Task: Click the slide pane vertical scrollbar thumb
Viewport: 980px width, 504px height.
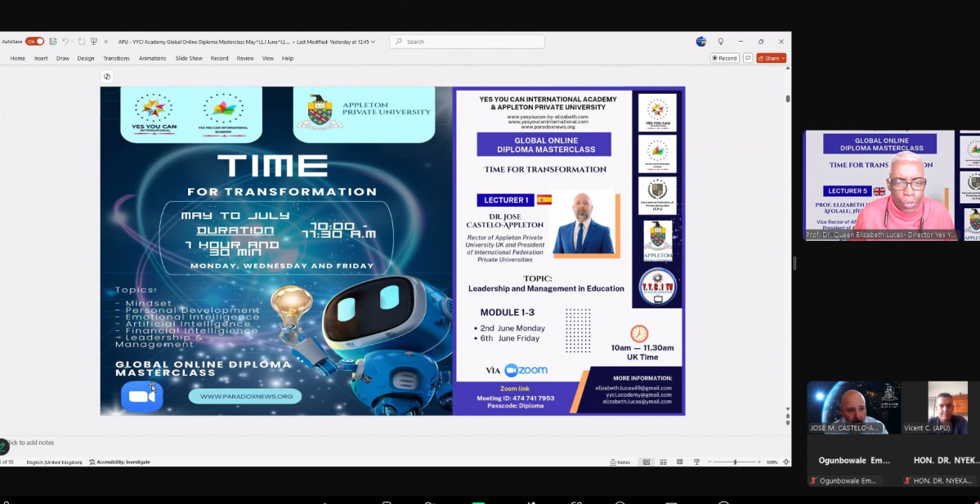Action: 788,99
